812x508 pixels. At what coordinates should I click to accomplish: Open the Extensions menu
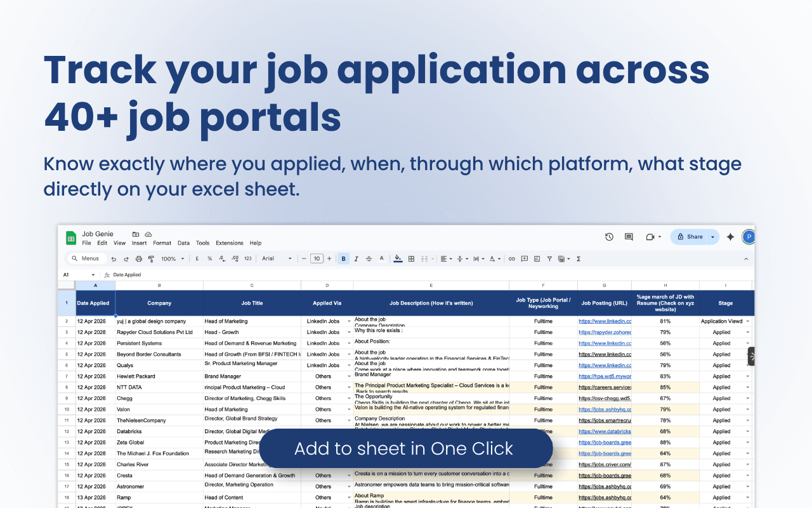(x=229, y=243)
